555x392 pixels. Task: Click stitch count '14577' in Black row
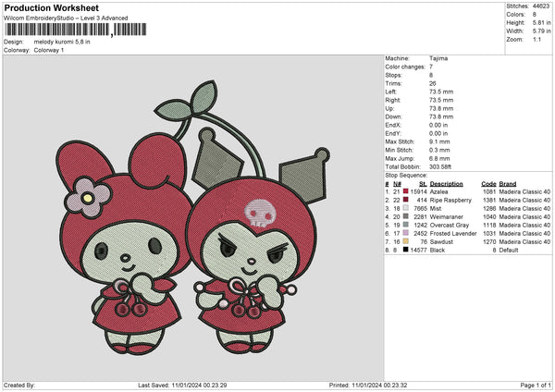click(x=419, y=251)
